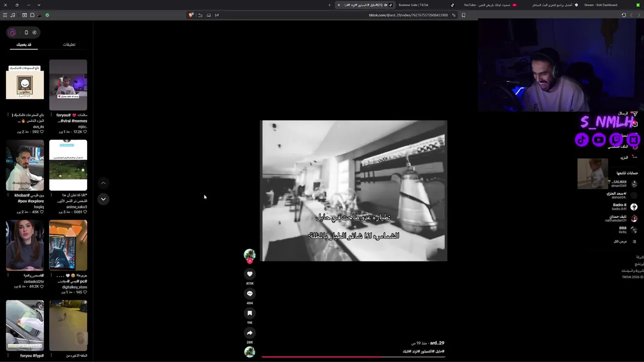Open the disc avatar below share button
Image resolution: width=644 pixels, height=362 pixels.
pos(250,352)
